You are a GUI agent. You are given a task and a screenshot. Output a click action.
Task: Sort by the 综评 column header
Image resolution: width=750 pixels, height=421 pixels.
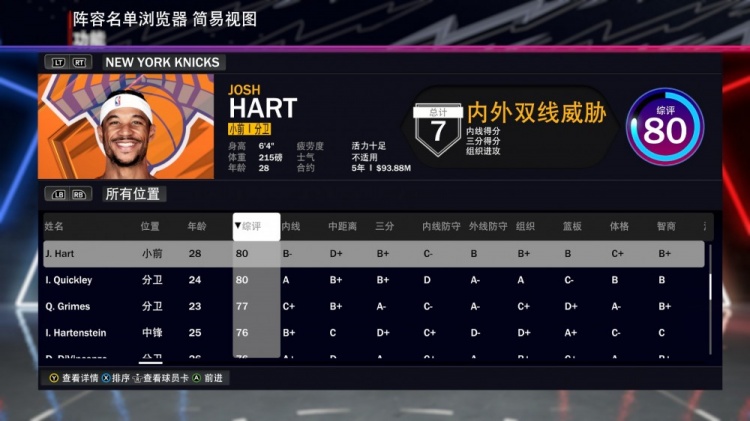pos(256,226)
